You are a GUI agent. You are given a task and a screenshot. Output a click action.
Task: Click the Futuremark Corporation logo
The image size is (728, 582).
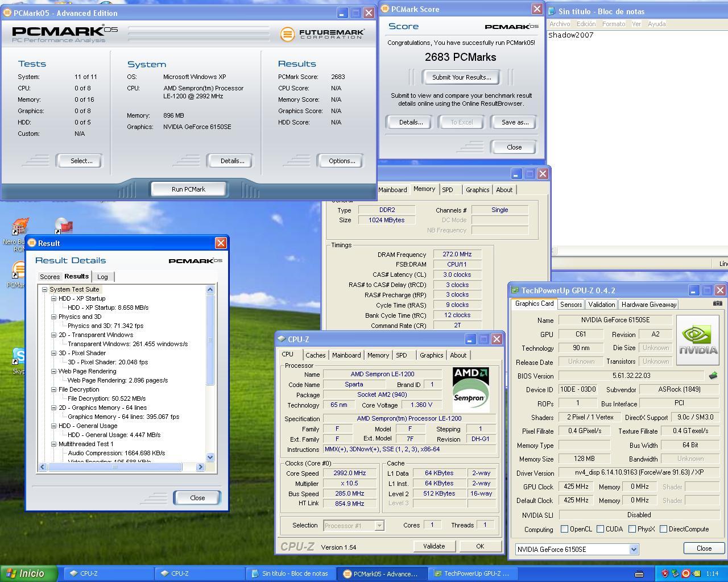tap(322, 34)
